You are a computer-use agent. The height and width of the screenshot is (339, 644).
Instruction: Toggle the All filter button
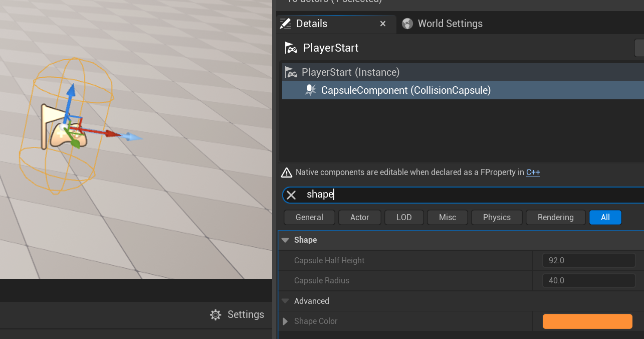605,217
